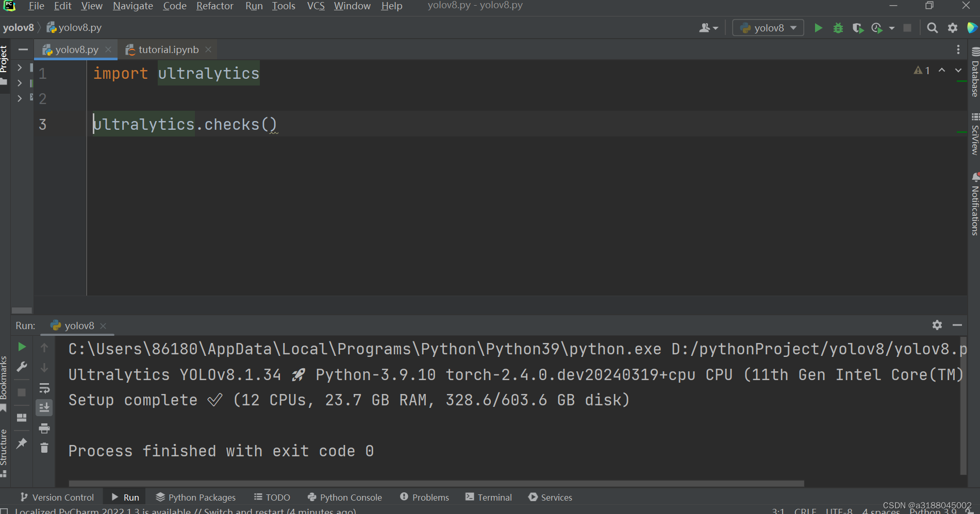Start debugging with the bug icon
The height and width of the screenshot is (514, 980).
tap(838, 28)
